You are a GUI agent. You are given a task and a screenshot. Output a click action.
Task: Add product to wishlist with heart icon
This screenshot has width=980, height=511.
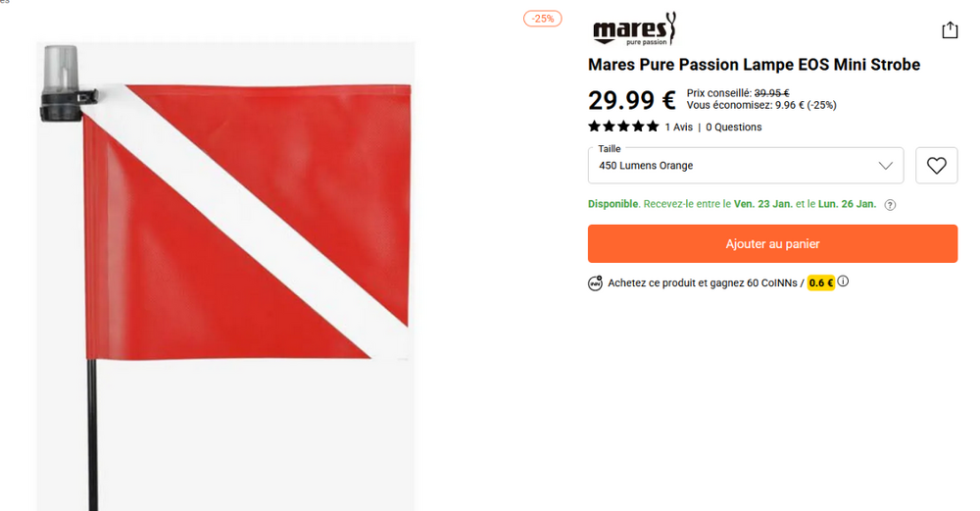tap(936, 166)
